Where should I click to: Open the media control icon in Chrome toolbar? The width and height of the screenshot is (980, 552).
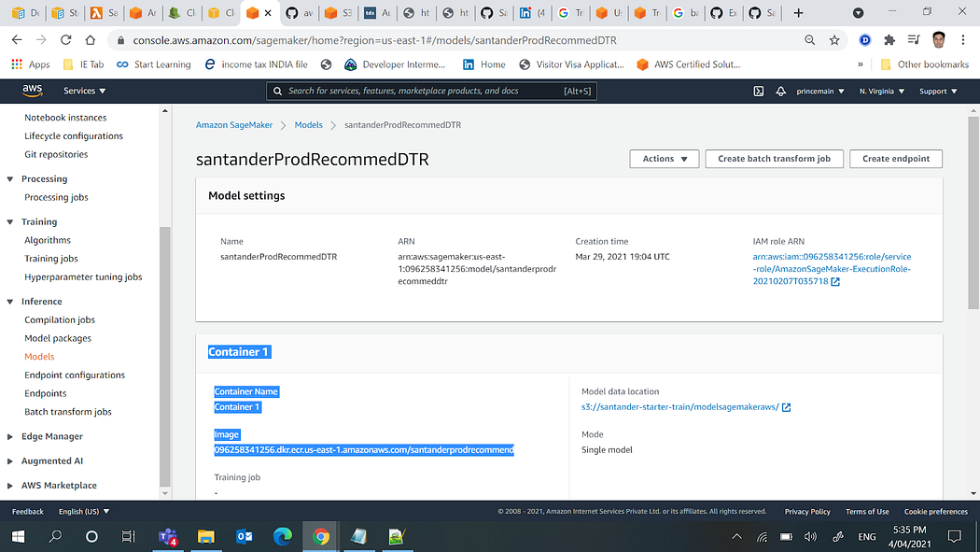pos(914,40)
